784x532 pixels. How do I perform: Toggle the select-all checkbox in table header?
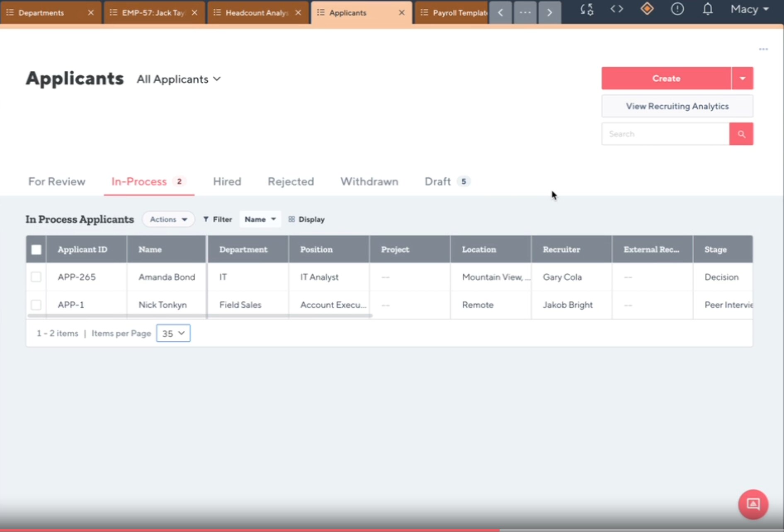click(36, 250)
